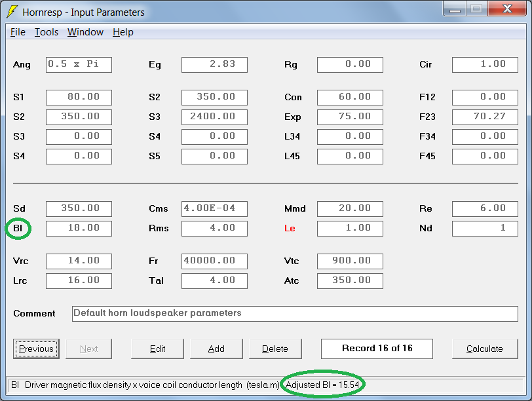Click the Con label
Image resolution: width=532 pixels, height=401 pixels.
[293, 98]
